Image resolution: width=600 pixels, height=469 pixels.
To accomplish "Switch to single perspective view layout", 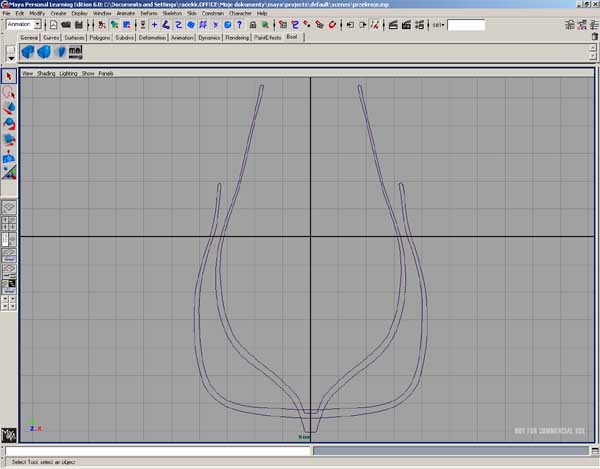I will pos(9,208).
